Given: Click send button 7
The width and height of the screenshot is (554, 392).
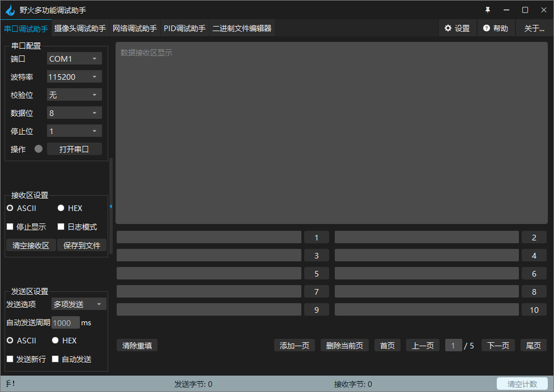Looking at the screenshot, I should [317, 291].
